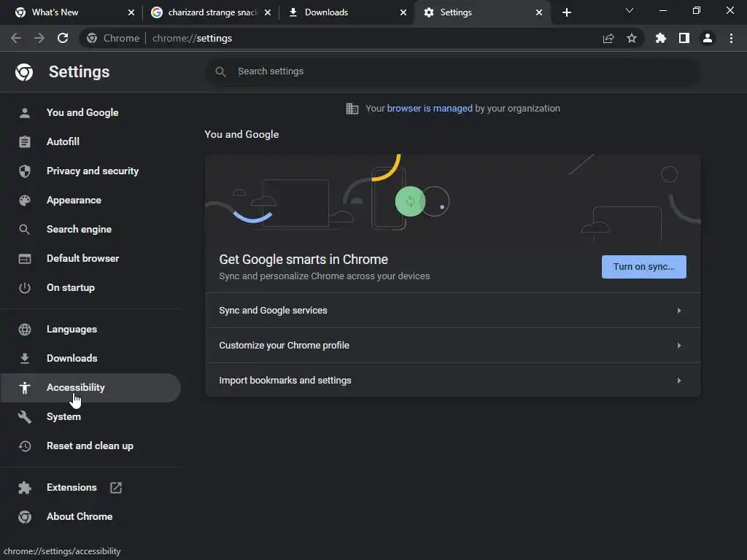Image resolution: width=747 pixels, height=560 pixels.
Task: Click into the Search settings field
Action: (x=452, y=71)
